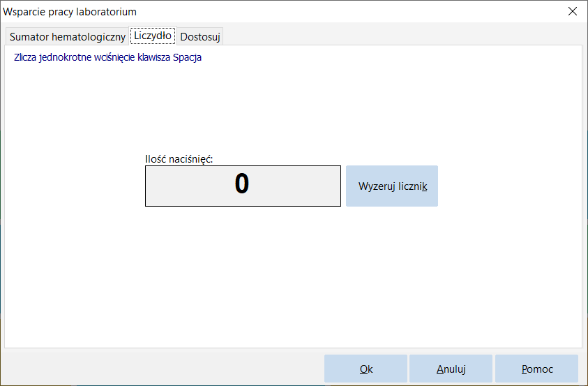Click the 'Zlicza jednokrotne wciśnięcie klawisza Spacja' text
Image resolution: width=588 pixels, height=386 pixels.
pyautogui.click(x=108, y=57)
